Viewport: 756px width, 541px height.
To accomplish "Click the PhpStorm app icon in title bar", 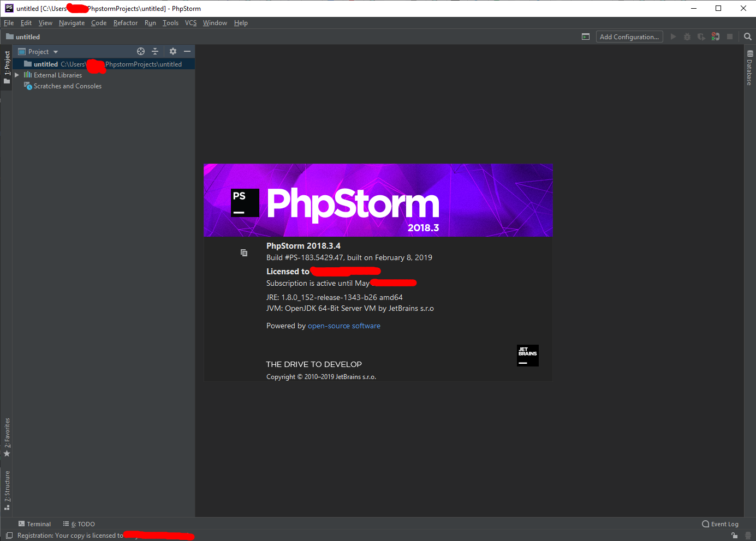I will [x=9, y=8].
